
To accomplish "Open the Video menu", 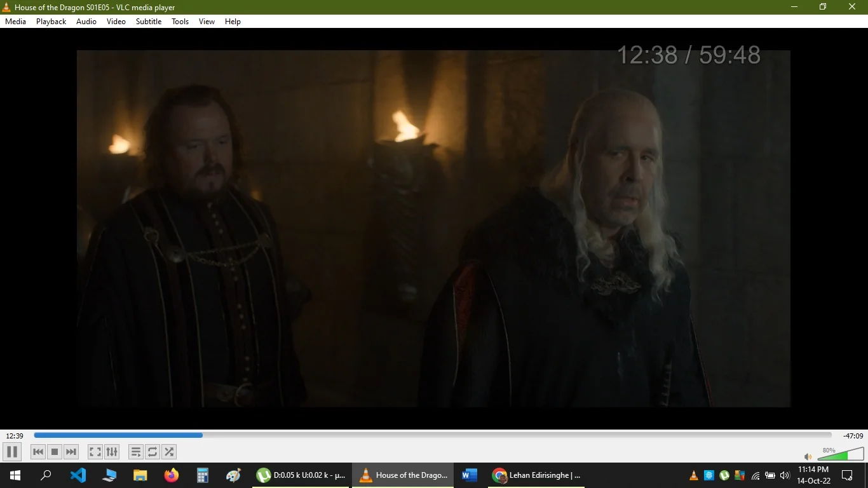I will pyautogui.click(x=116, y=22).
